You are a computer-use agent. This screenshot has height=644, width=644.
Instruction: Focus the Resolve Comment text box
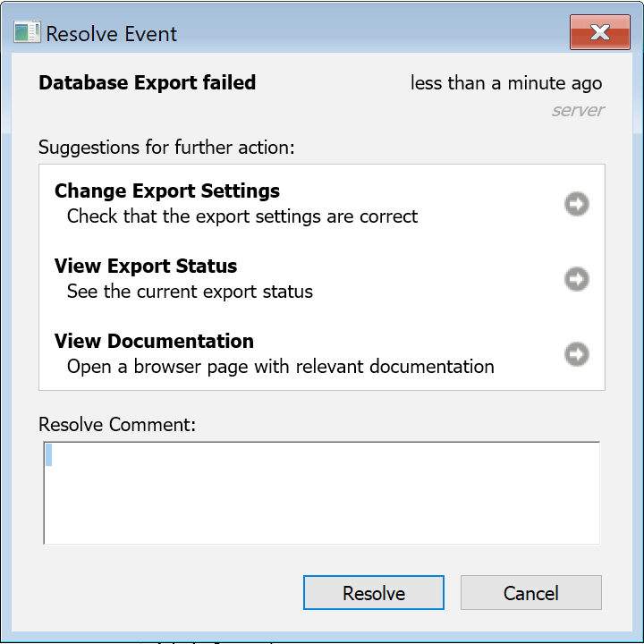[x=321, y=493]
